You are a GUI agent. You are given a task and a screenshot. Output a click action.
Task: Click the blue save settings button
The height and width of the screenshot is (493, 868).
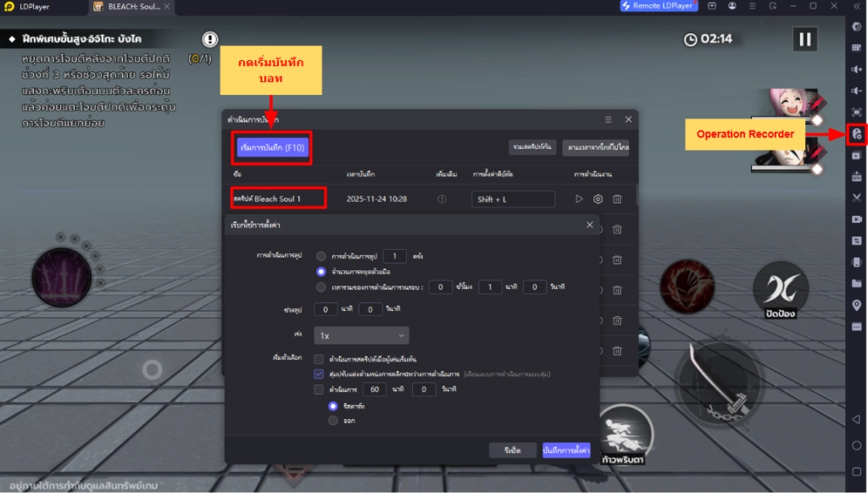click(566, 451)
